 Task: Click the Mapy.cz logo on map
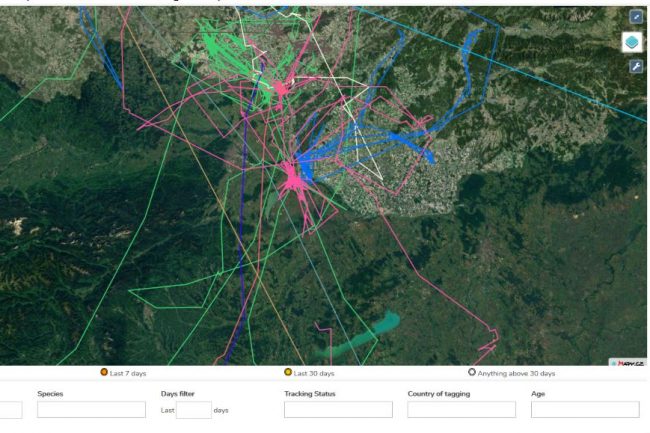(627, 362)
